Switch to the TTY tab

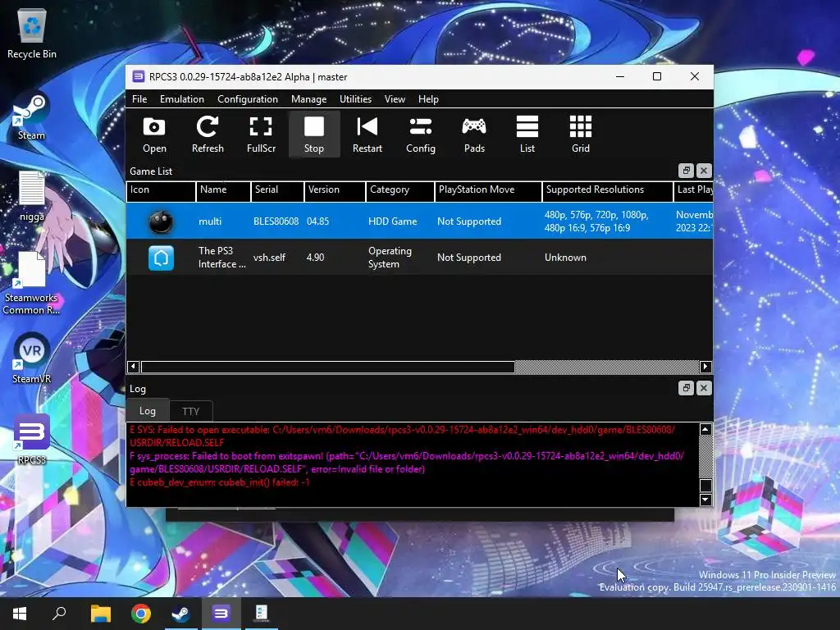click(x=190, y=411)
